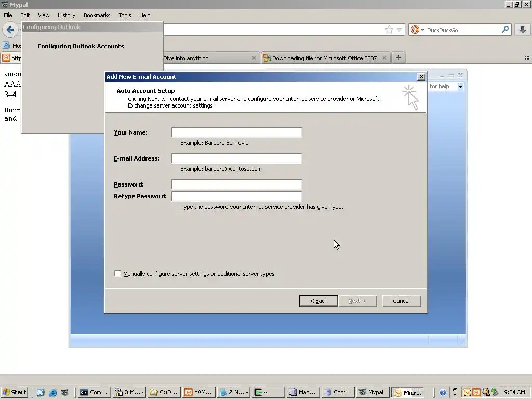Close the Add New E-mail Account dialog
532x399 pixels.
[421, 77]
